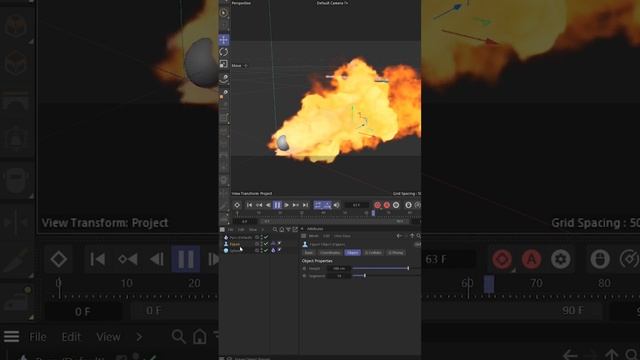Select the active Move tool icon

pyautogui.click(x=224, y=40)
